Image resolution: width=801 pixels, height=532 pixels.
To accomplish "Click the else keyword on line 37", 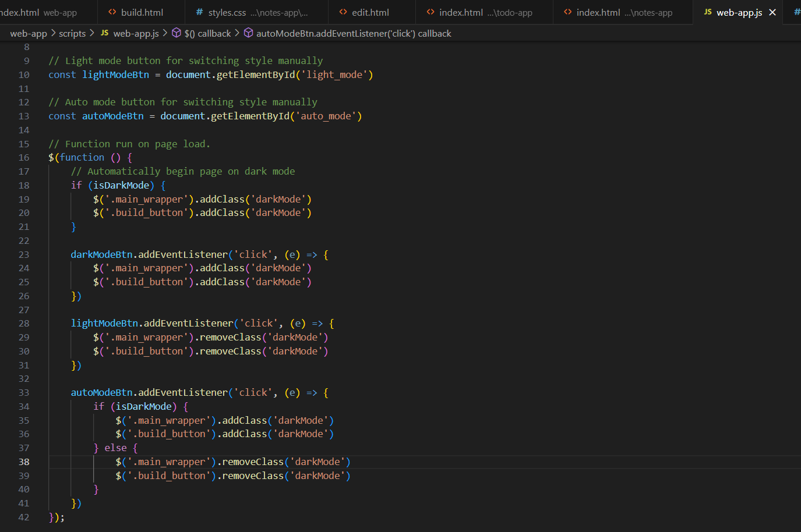I will point(115,448).
